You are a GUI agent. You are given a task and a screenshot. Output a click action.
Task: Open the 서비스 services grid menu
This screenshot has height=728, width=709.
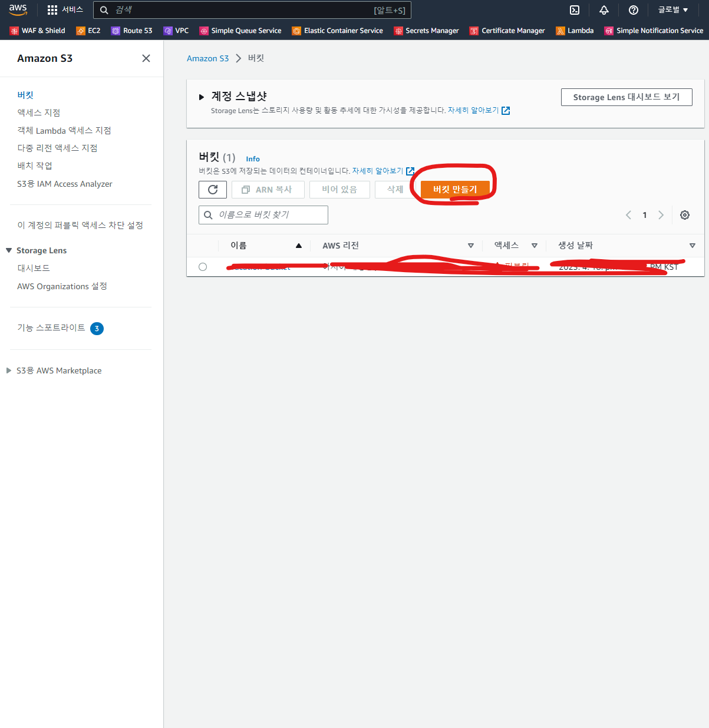click(65, 10)
